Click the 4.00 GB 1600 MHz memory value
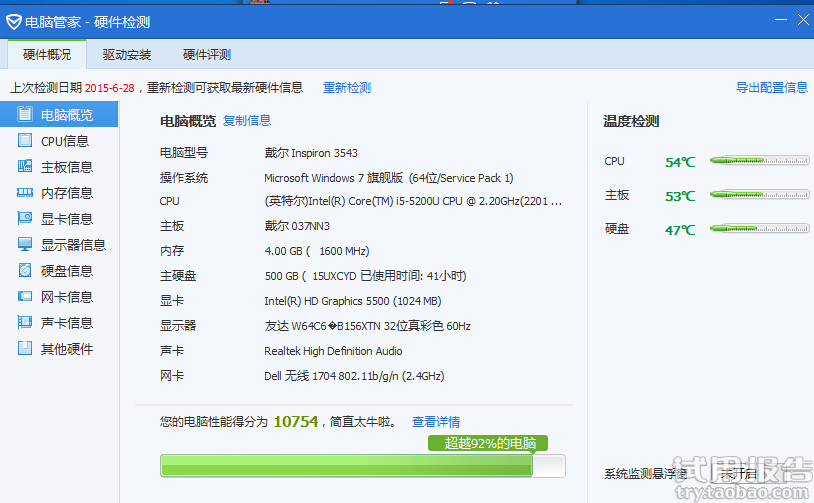Screen dimensions: 814x503 [317, 251]
